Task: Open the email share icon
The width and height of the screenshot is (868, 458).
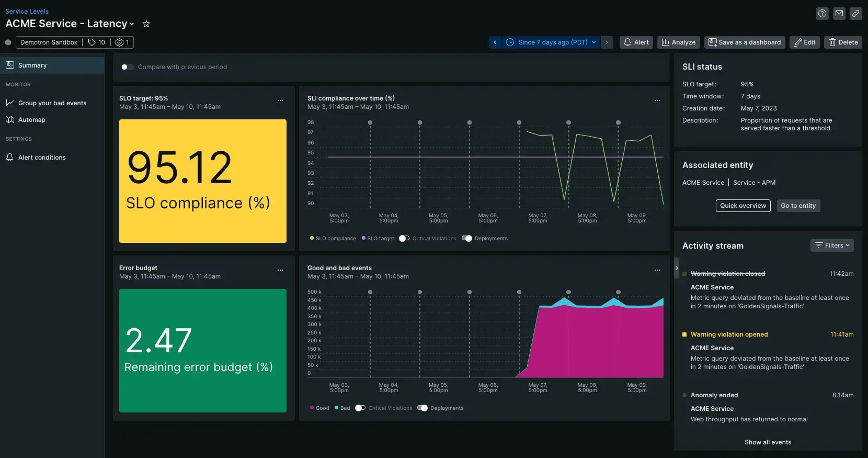Action: [x=839, y=14]
